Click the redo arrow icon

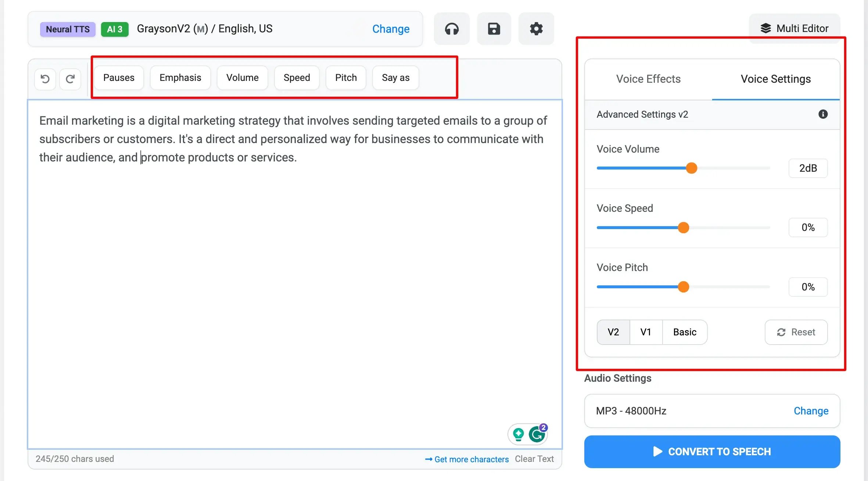[x=70, y=79]
